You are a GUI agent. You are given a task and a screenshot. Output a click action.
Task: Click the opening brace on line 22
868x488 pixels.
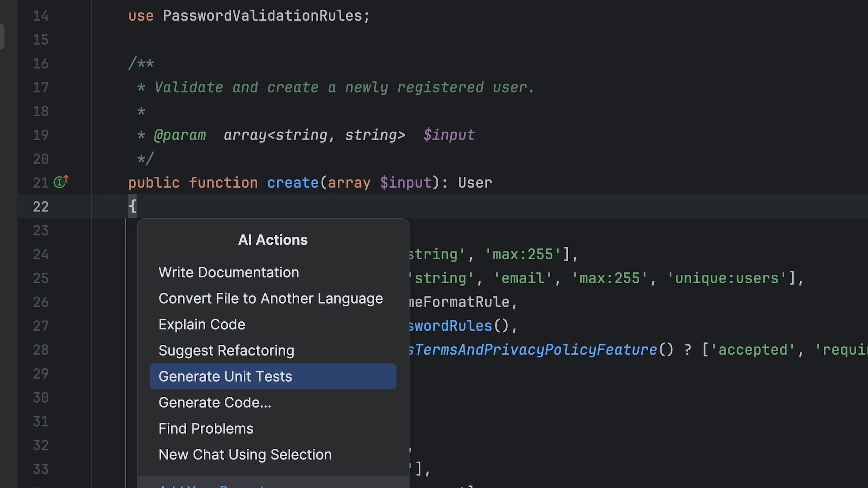point(132,206)
